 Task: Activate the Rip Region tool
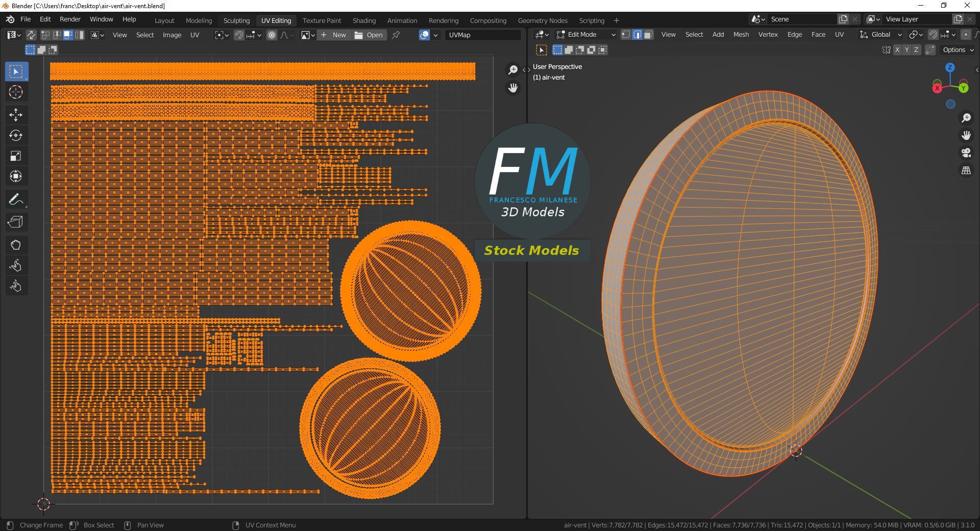tap(16, 222)
